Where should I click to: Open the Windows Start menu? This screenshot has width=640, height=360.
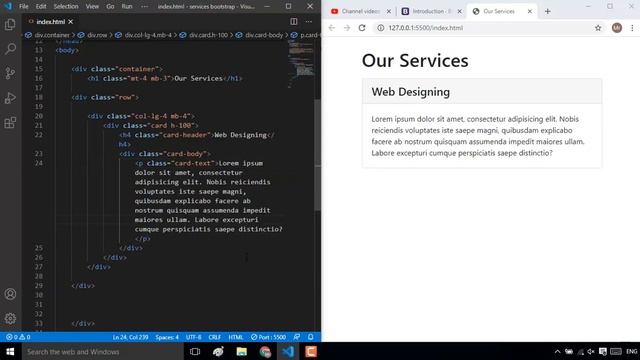pos(10,351)
